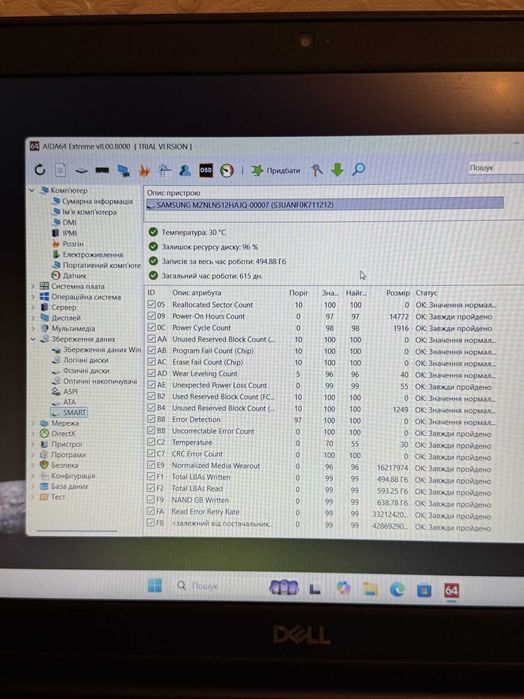Open the system stability flame icon

tap(144, 170)
